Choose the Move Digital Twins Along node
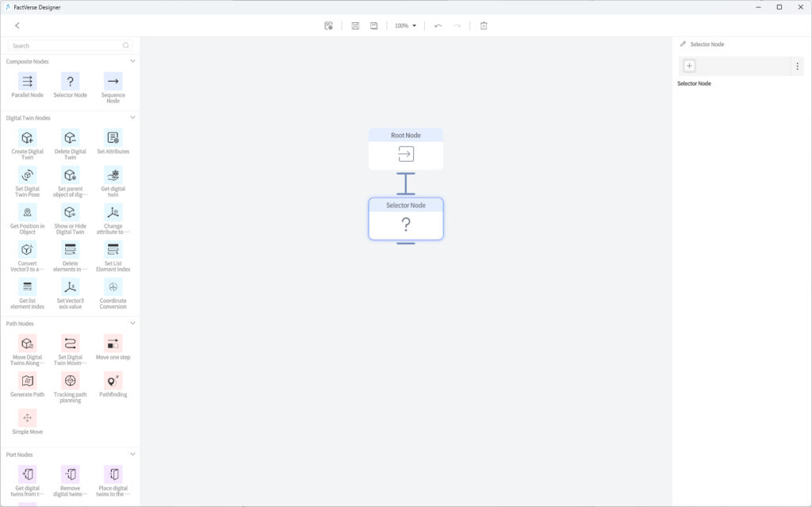The image size is (812, 507). click(x=28, y=344)
